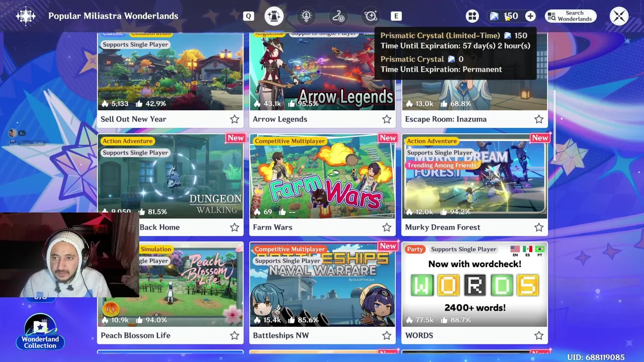Click the Arrow Legends title text
The width and height of the screenshot is (644, 362).
point(280,119)
